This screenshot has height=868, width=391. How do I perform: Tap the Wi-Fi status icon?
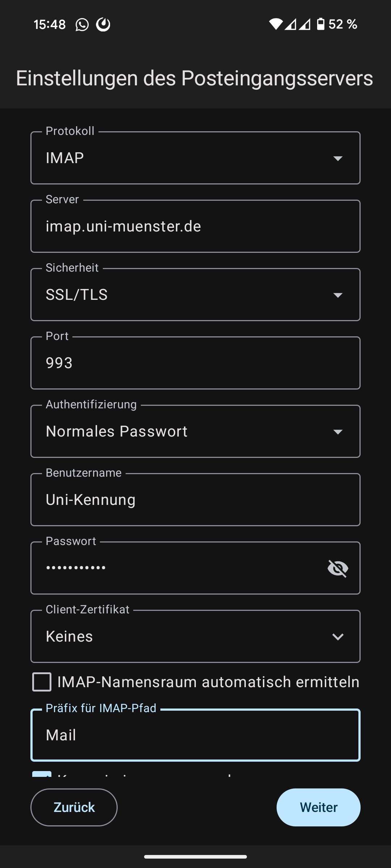276,24
